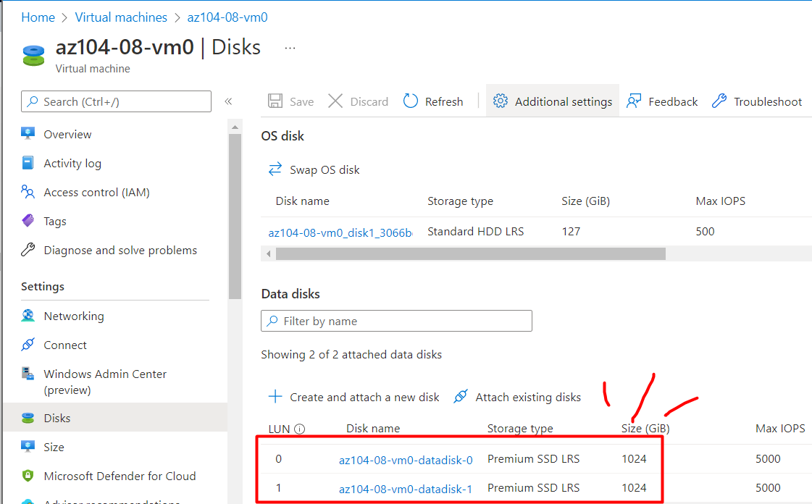Viewport: 812px width, 504px height.
Task: Click the Networking globe icon
Action: coord(28,316)
